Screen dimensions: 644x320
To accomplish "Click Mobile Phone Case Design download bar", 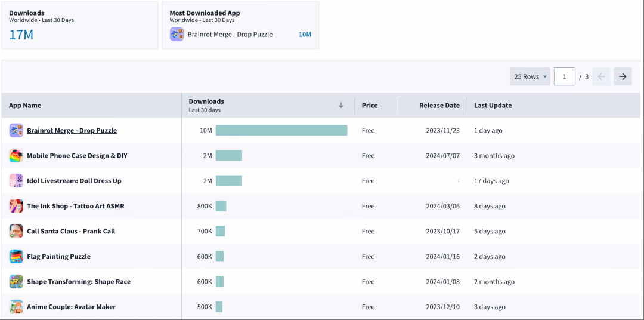I will tap(229, 155).
